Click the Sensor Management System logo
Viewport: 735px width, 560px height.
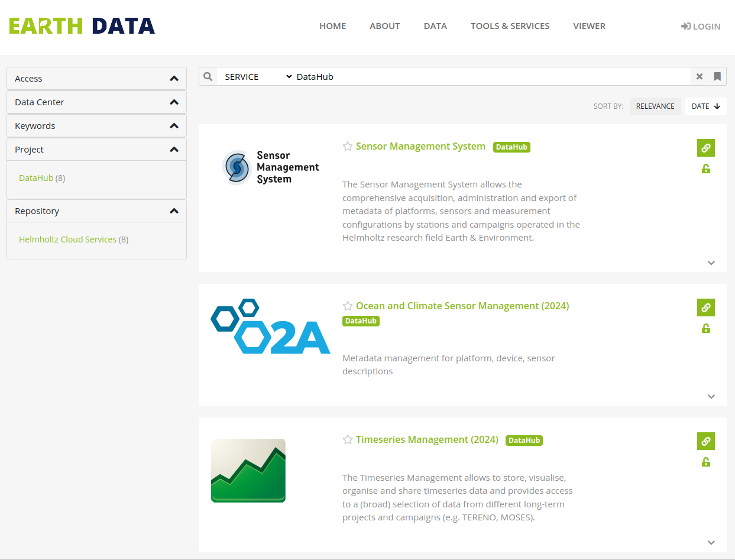pyautogui.click(x=271, y=167)
